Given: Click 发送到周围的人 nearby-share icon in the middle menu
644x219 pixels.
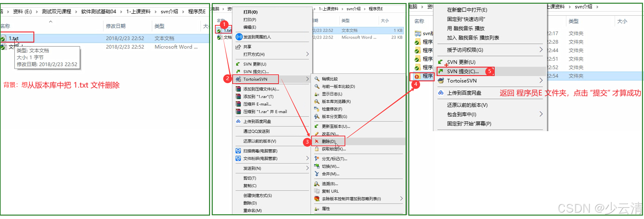Looking at the screenshot, I should pyautogui.click(x=239, y=37).
